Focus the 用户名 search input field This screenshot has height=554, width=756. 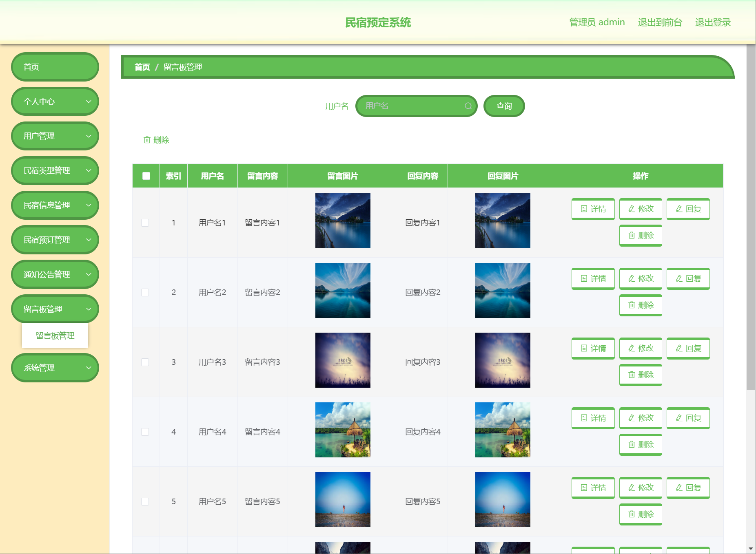tap(416, 106)
